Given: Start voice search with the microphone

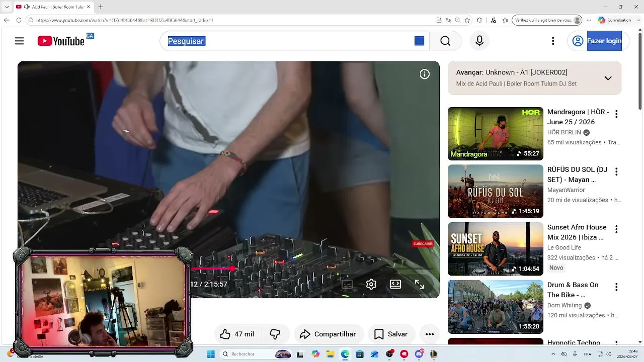Looking at the screenshot, I should tap(479, 41).
